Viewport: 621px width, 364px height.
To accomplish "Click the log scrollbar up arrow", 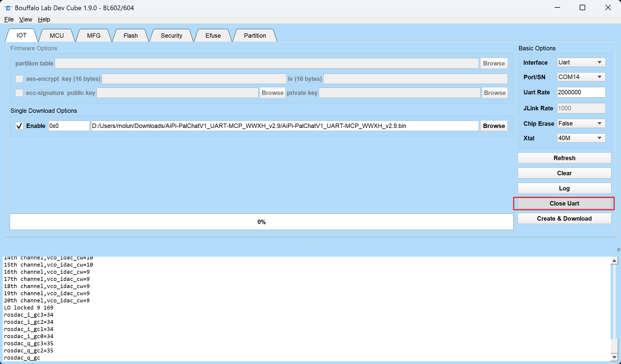I will coord(614,261).
